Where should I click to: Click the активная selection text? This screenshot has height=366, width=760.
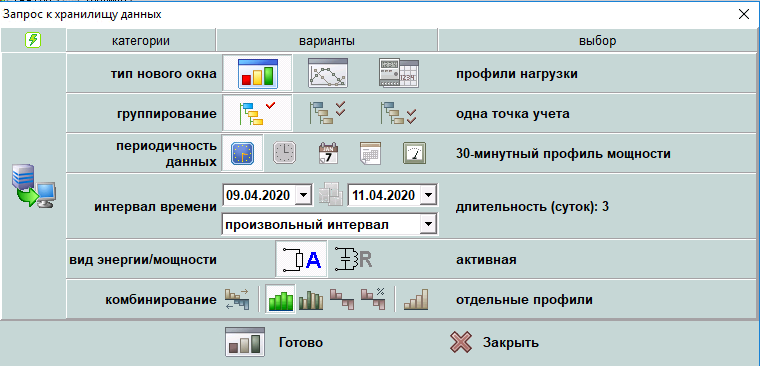pyautogui.click(x=486, y=260)
